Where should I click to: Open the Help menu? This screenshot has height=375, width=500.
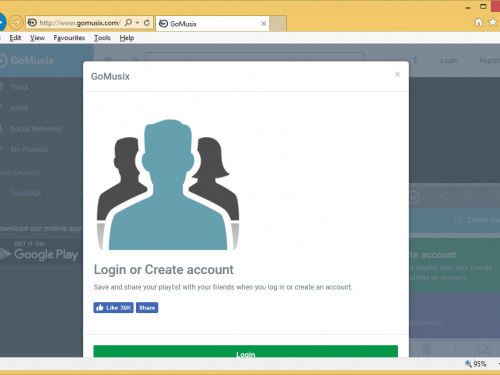(x=127, y=38)
